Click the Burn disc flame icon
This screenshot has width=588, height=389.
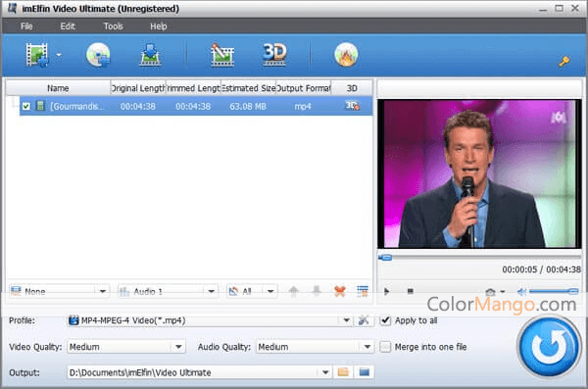coord(346,55)
